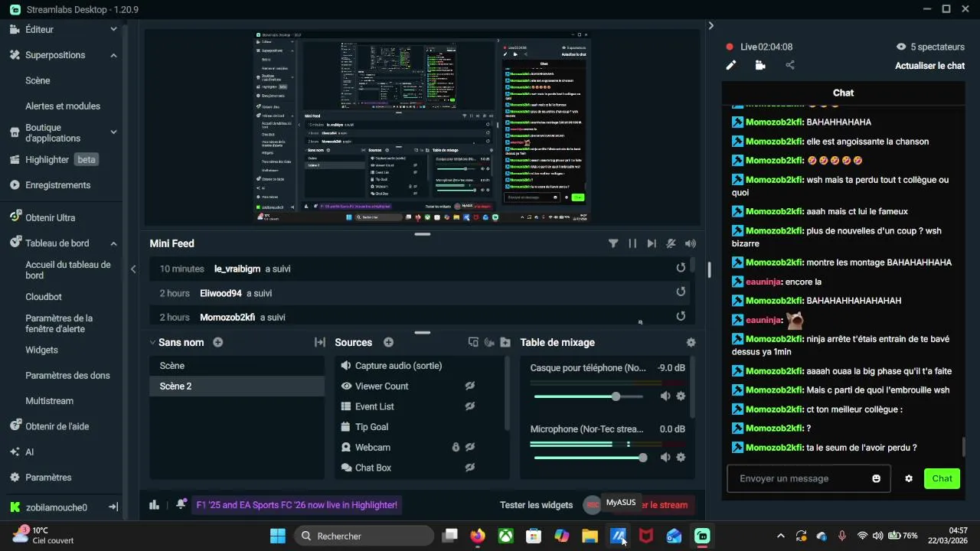980x551 pixels.
Task: Show the hidden Event List source
Action: [470, 406]
